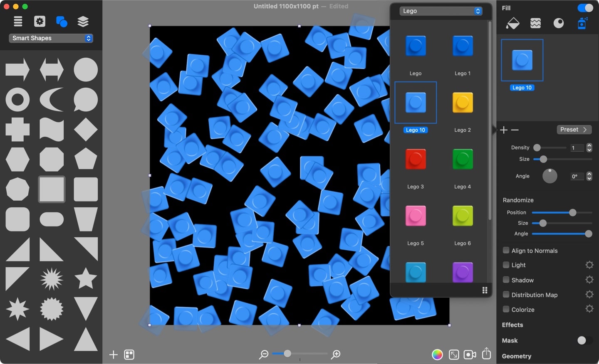The height and width of the screenshot is (364, 599).
Task: Select the green Lego 4 brick
Action: 463,159
